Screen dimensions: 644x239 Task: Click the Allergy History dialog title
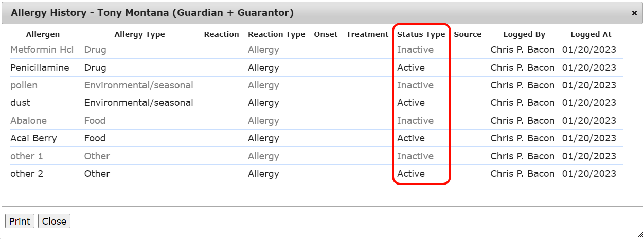pos(152,13)
